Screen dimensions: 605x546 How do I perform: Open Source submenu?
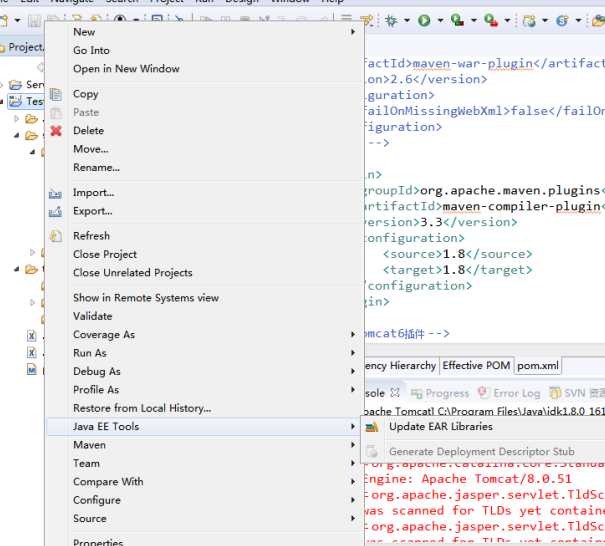(90, 518)
